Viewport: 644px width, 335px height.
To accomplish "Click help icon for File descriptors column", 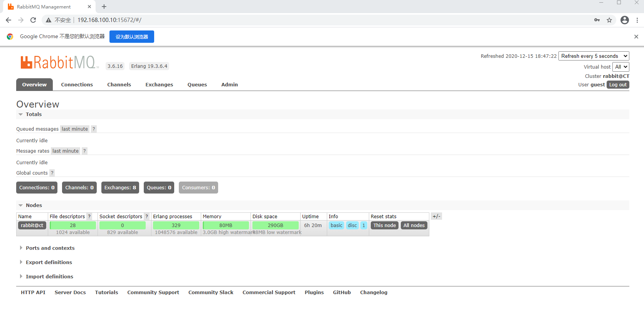I will click(x=89, y=217).
